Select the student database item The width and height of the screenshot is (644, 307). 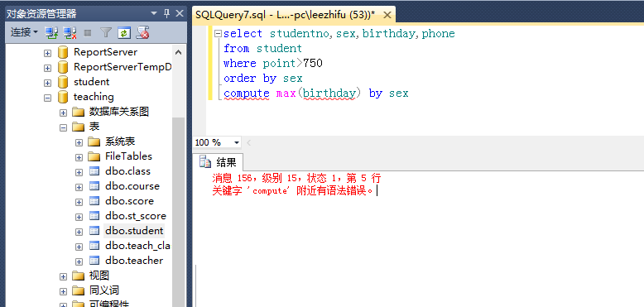92,82
